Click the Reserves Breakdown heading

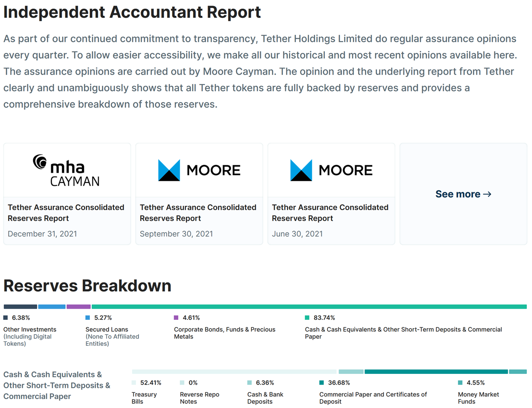click(87, 286)
